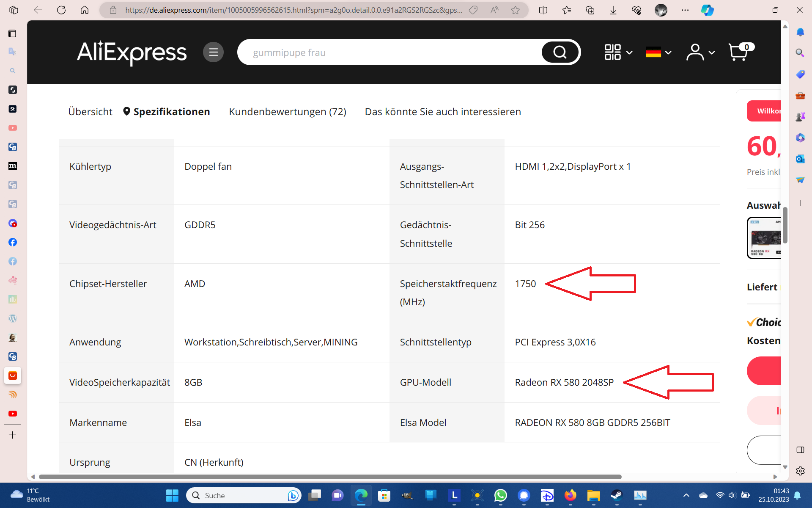Open the AliExpress sidebar shortcut
The width and height of the screenshot is (812, 508).
tap(13, 375)
